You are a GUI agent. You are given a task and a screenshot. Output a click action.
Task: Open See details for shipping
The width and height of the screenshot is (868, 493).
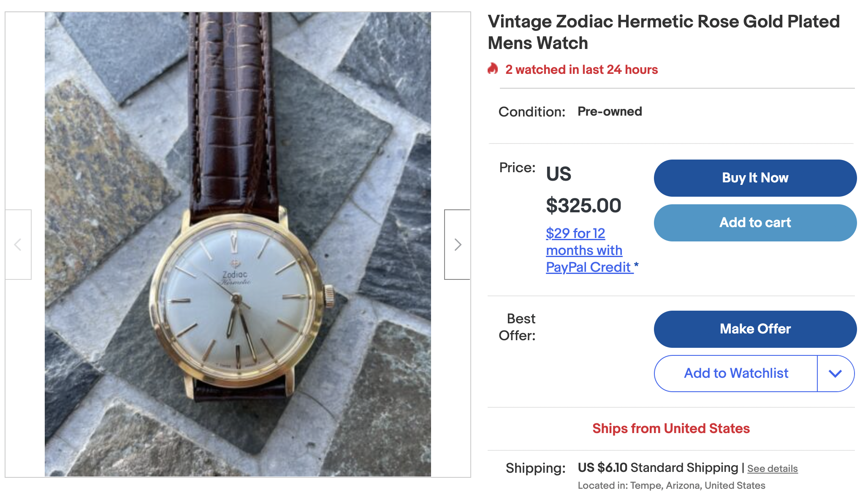click(x=772, y=469)
